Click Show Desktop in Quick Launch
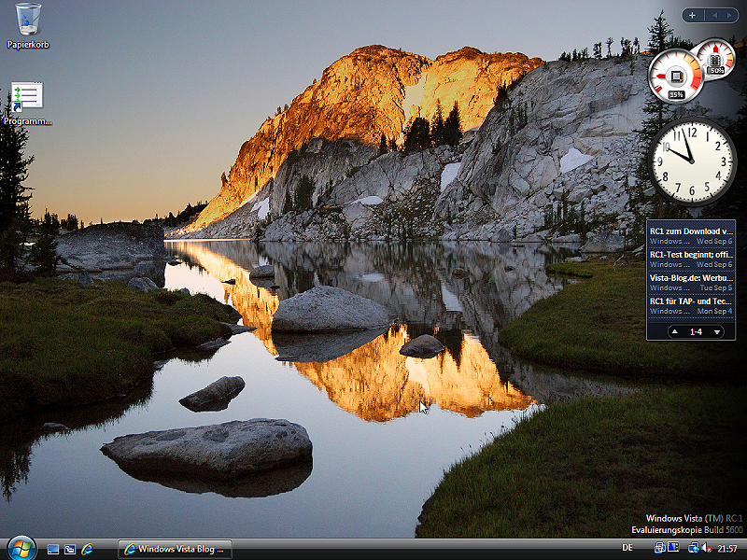747x560 pixels. pyautogui.click(x=53, y=549)
